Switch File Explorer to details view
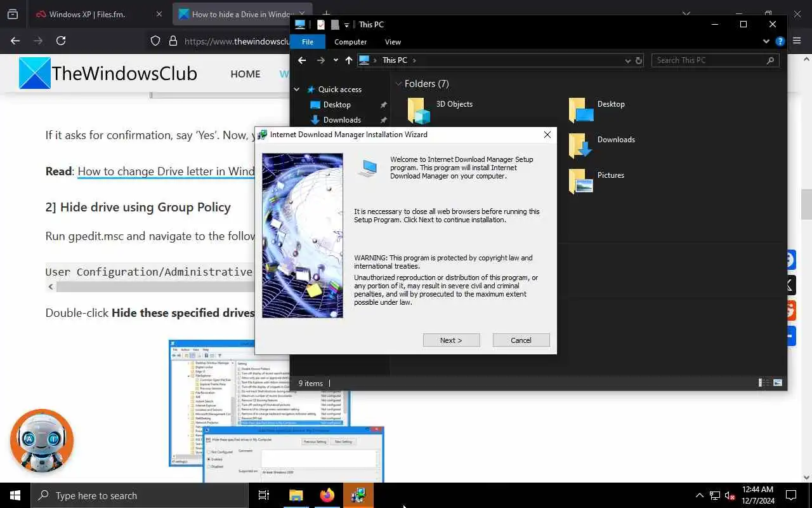The height and width of the screenshot is (508, 812). pyautogui.click(x=763, y=383)
